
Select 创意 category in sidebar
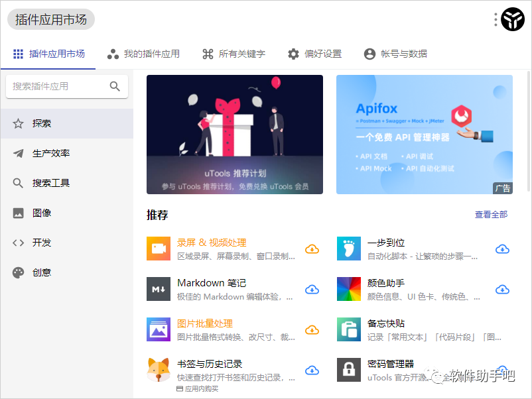click(67, 272)
